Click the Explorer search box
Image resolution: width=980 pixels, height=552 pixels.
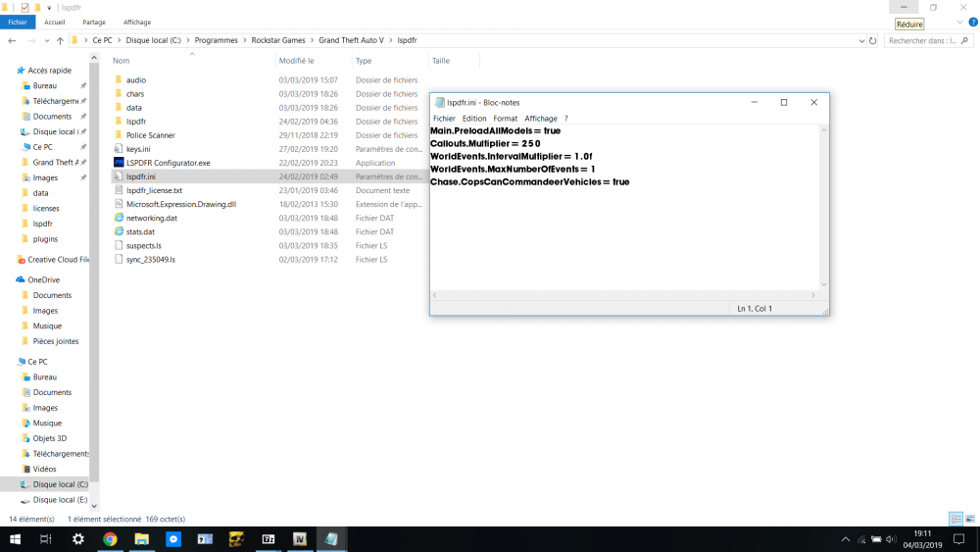click(x=927, y=40)
